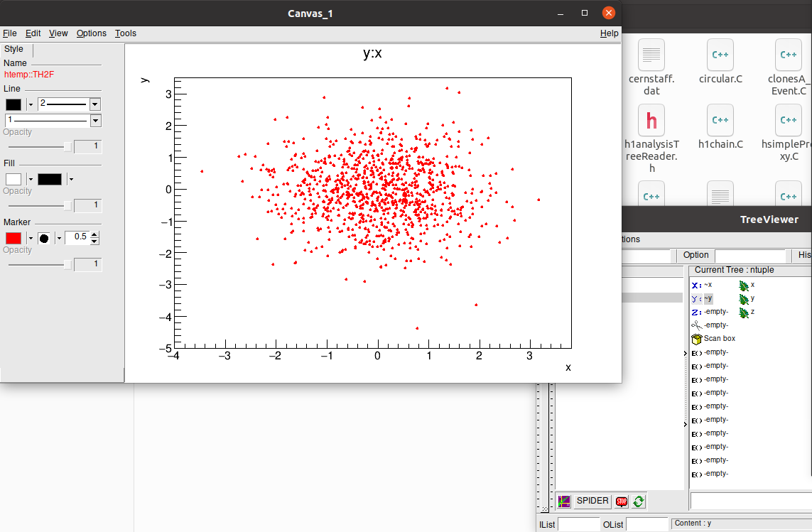This screenshot has height=532, width=812.
Task: Click the draw plot icon beside SPIDER
Action: point(564,501)
